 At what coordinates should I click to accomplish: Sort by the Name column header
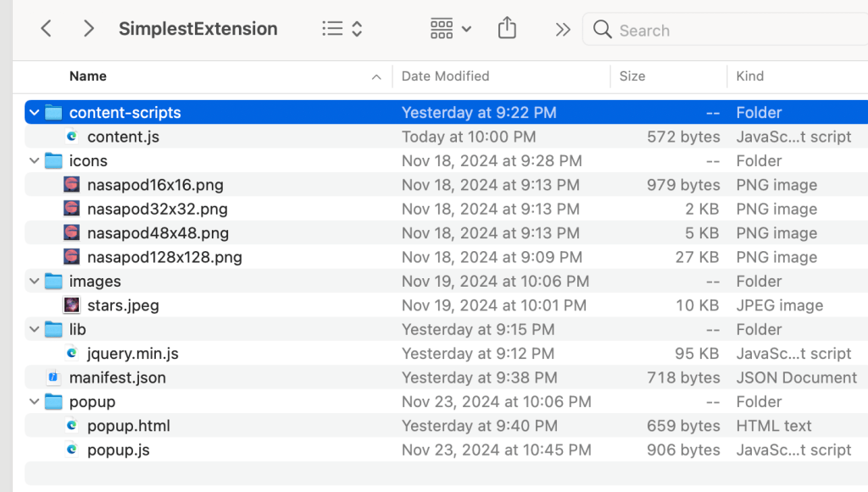click(x=88, y=76)
